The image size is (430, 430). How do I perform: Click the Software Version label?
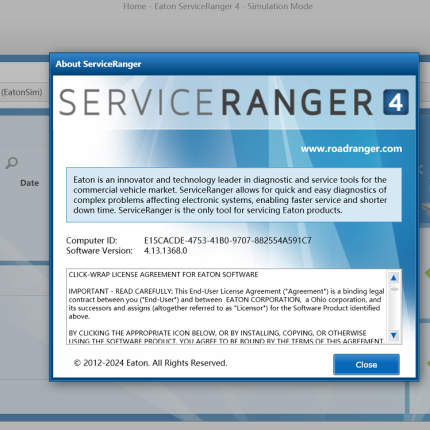pos(99,251)
